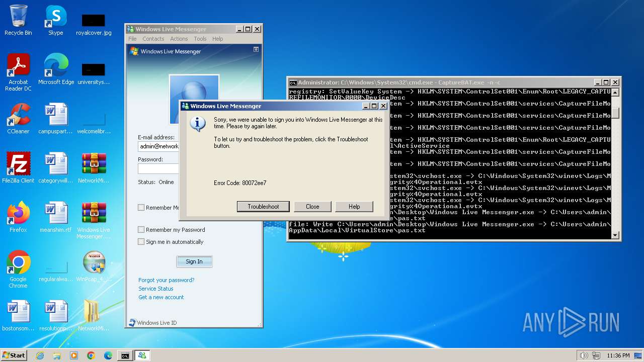Image resolution: width=644 pixels, height=362 pixels.
Task: Click Help button in error dialog
Action: click(354, 207)
